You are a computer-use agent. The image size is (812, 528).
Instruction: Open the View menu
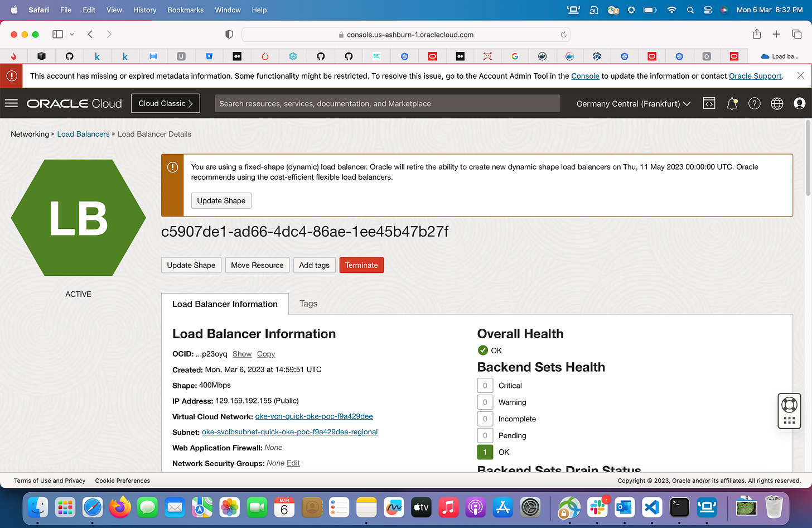(x=114, y=10)
